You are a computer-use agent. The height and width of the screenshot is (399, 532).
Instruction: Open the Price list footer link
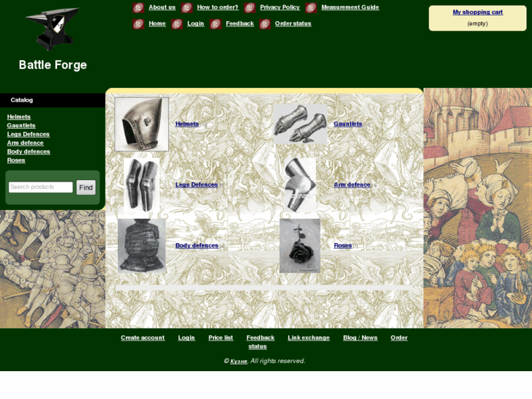220,338
